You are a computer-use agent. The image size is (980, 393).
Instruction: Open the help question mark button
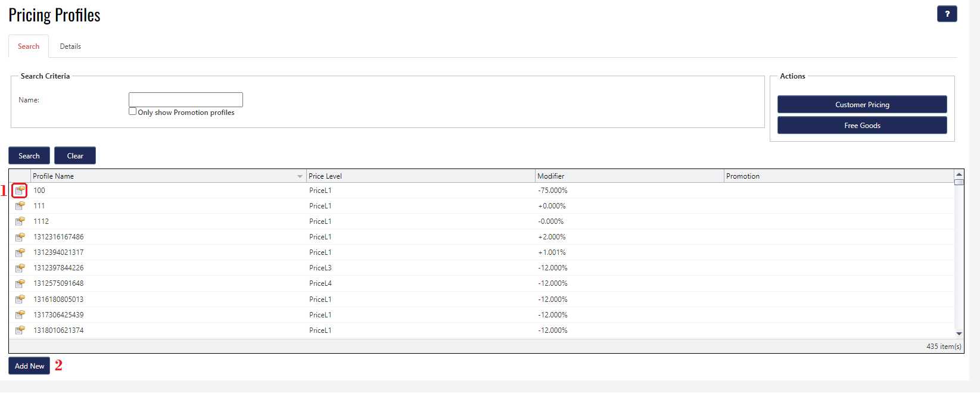pos(947,14)
